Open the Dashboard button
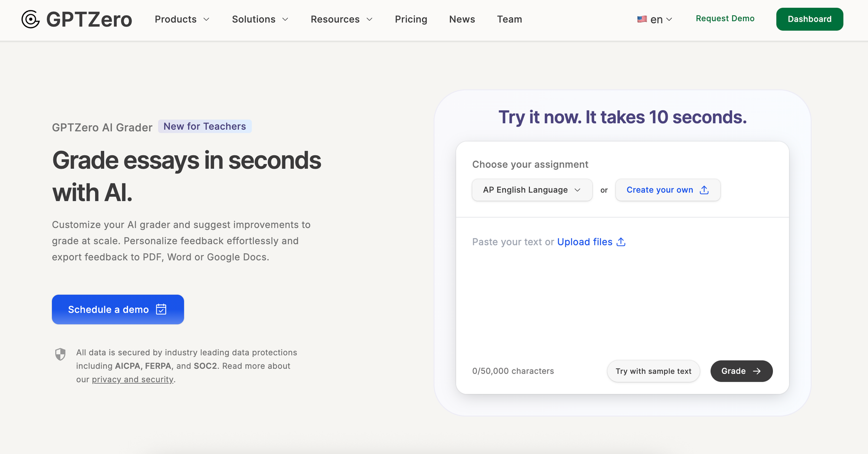This screenshot has height=454, width=868. [809, 19]
